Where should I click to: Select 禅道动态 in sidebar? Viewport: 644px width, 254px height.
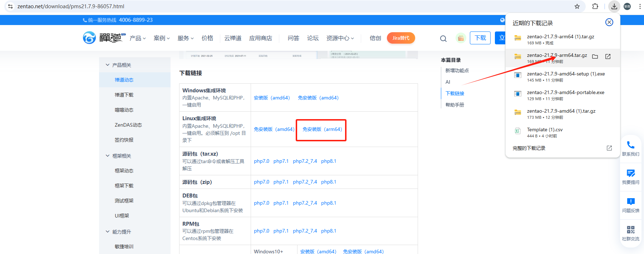pyautogui.click(x=124, y=80)
